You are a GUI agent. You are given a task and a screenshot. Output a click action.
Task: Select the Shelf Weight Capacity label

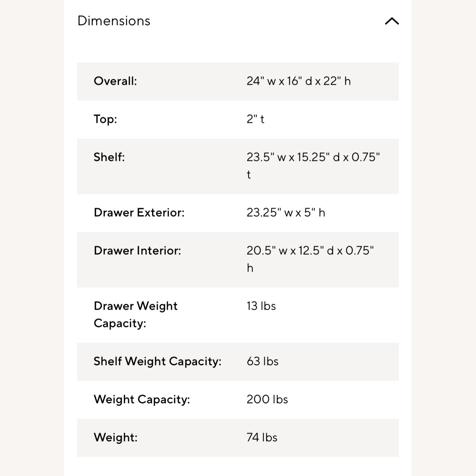(157, 361)
